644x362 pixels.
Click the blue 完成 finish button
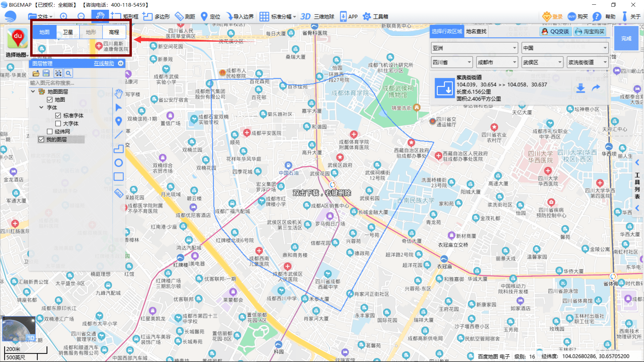(626, 39)
